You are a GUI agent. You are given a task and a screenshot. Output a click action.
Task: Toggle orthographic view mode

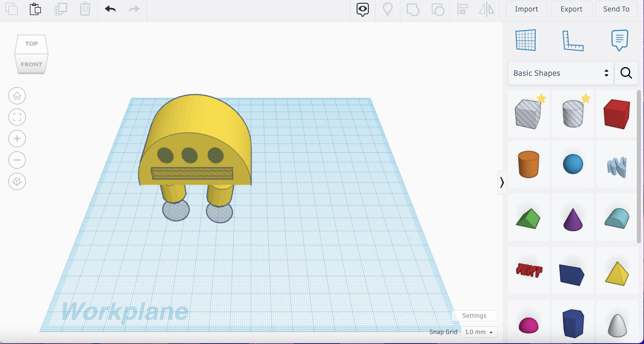click(x=17, y=181)
